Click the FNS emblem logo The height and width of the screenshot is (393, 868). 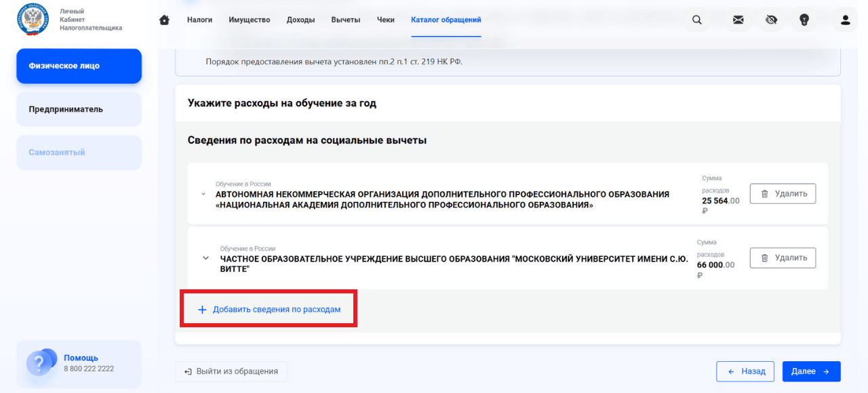(x=33, y=20)
